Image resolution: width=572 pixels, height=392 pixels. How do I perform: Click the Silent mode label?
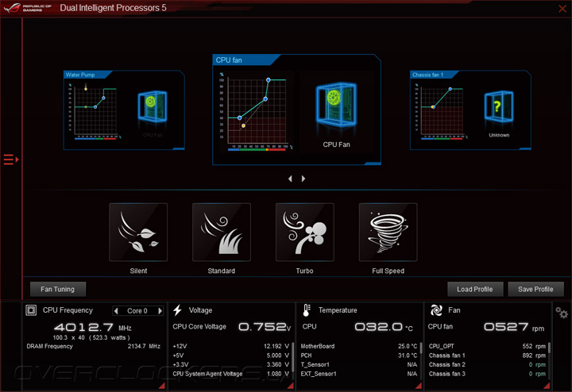point(138,271)
